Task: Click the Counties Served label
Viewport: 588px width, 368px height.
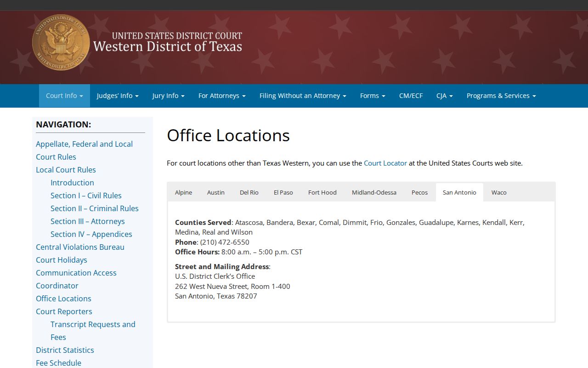Action: coord(203,222)
